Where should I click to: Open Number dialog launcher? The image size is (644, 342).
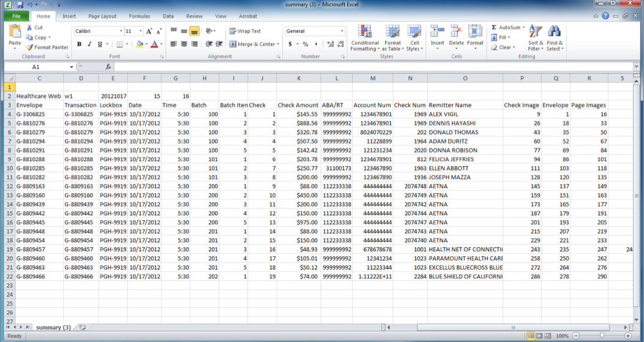343,57
